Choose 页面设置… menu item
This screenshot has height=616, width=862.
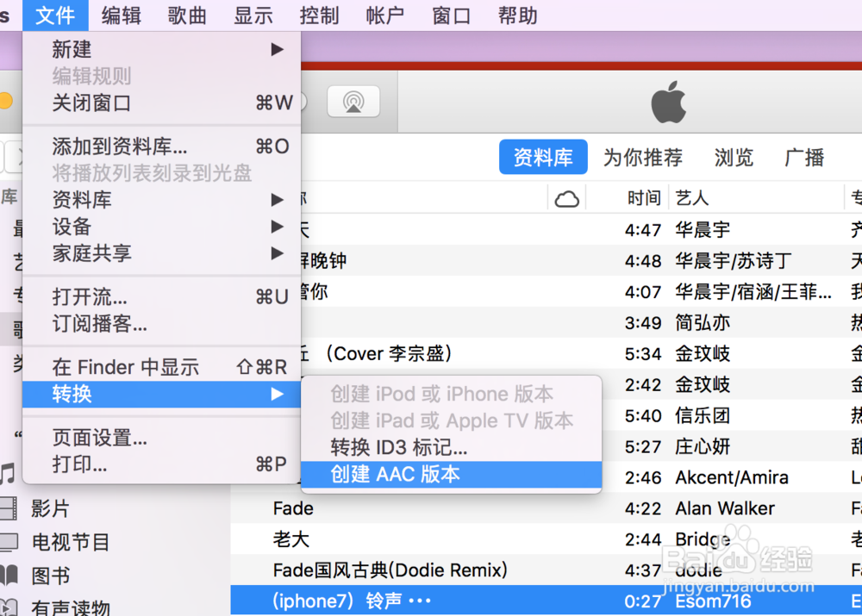click(x=162, y=438)
